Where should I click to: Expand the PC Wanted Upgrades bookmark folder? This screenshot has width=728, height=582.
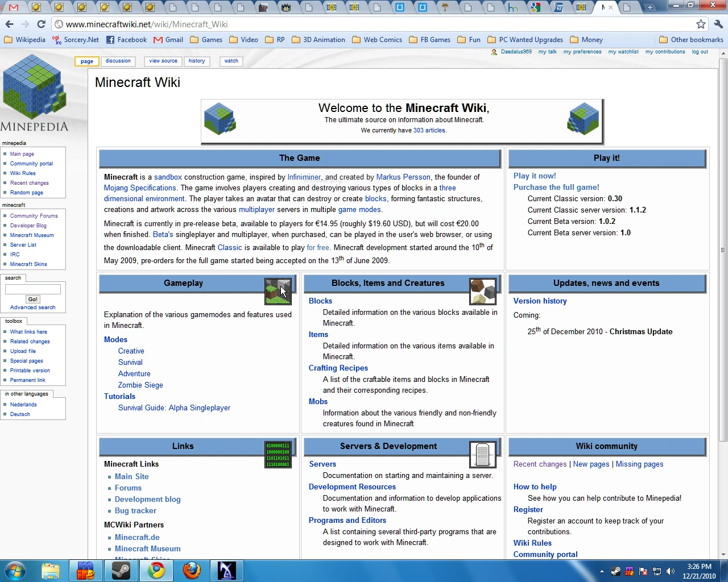coord(526,40)
